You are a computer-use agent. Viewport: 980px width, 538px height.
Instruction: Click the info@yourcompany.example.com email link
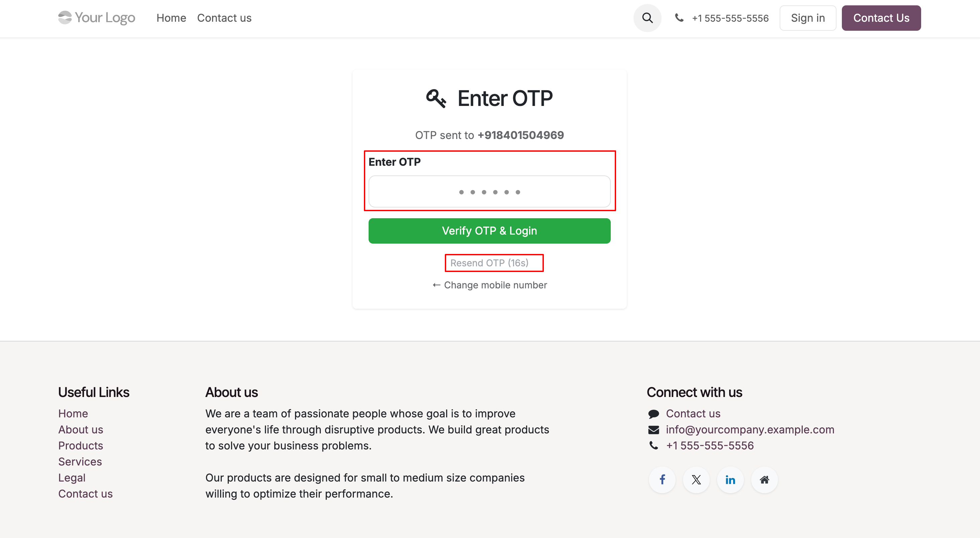750,429
